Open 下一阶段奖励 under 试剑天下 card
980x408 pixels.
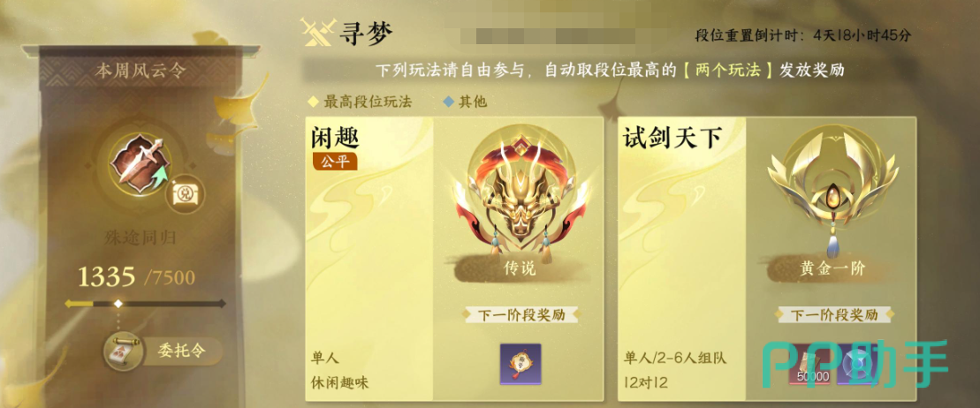(833, 315)
